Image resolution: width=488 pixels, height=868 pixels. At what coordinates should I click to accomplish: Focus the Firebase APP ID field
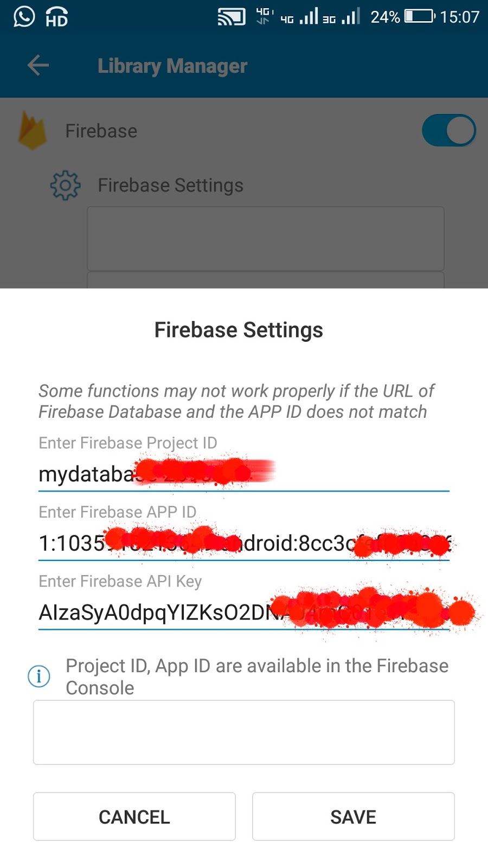tap(244, 544)
